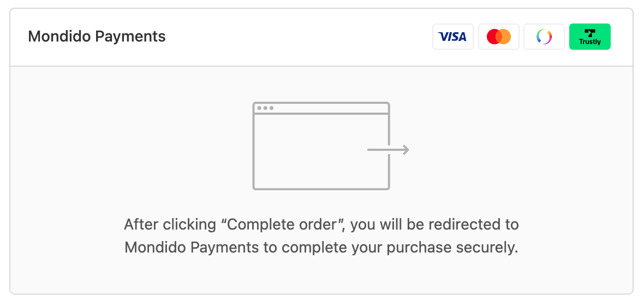Select the Mastercard logo icon
This screenshot has height=305, width=644.
pyautogui.click(x=499, y=37)
